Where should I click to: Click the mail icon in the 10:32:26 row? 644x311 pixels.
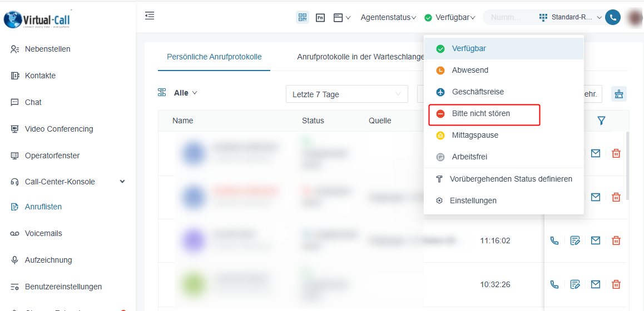click(x=596, y=284)
